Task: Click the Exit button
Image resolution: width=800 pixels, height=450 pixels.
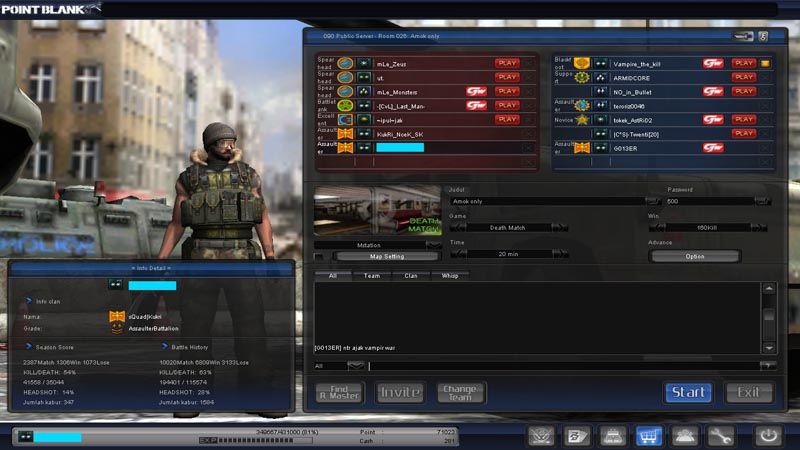Action: (748, 392)
